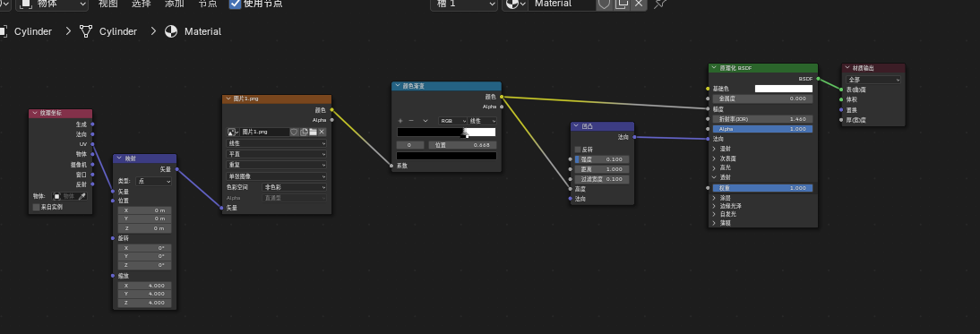Add color stop with plus in 颜色渐变 node
Viewport: 980px width, 334px height.
tap(400, 121)
